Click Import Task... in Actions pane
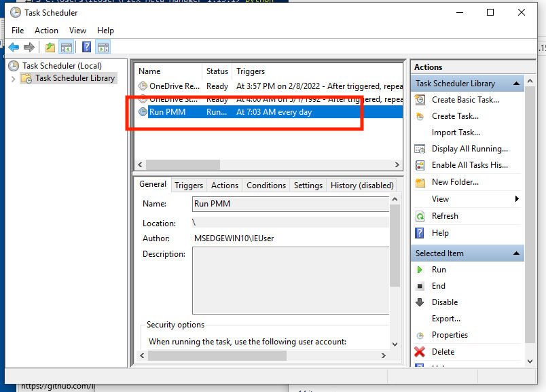 tap(456, 132)
